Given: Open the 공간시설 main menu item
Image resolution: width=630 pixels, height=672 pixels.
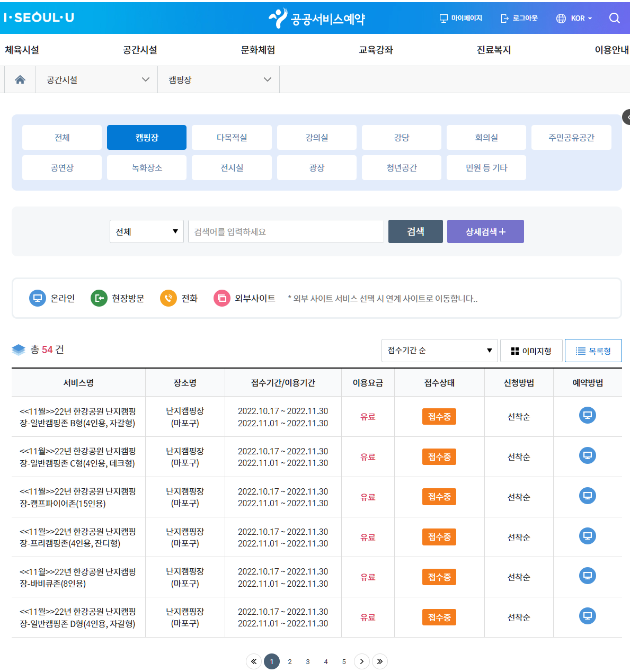Looking at the screenshot, I should coord(140,50).
